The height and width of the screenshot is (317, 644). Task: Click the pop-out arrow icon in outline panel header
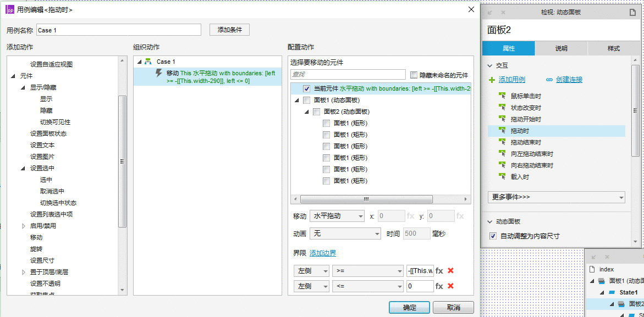tap(593, 257)
